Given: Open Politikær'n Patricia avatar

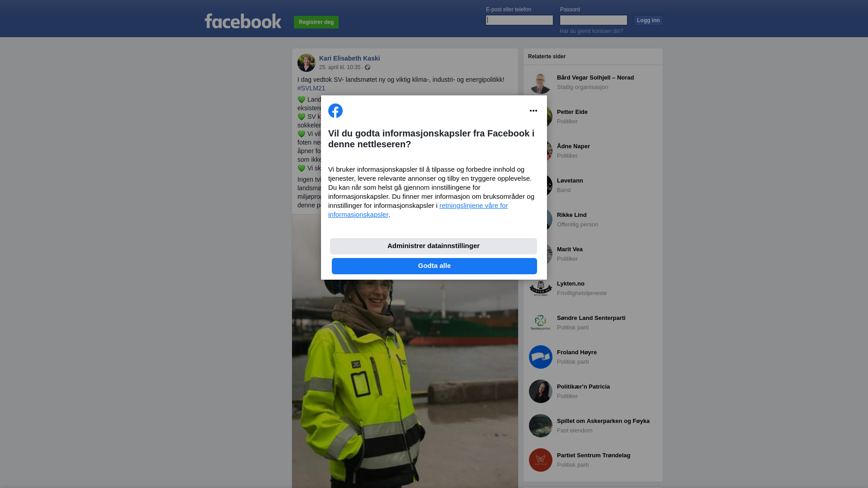Looking at the screenshot, I should pyautogui.click(x=541, y=391).
